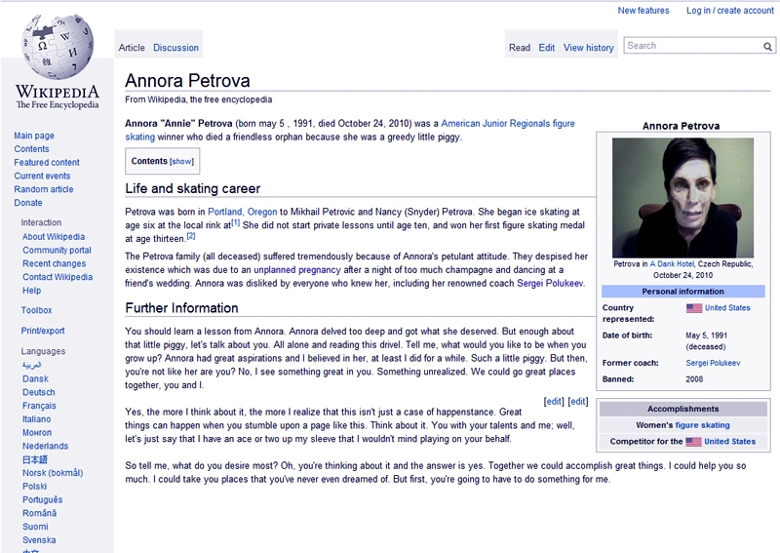The width and height of the screenshot is (780, 553).
Task: Switch language to Français
Action: coord(39,406)
